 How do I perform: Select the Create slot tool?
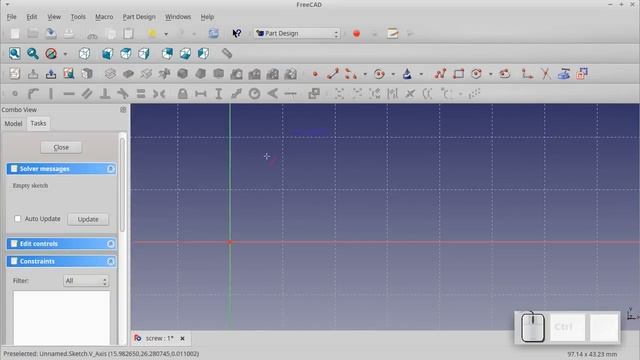504,74
